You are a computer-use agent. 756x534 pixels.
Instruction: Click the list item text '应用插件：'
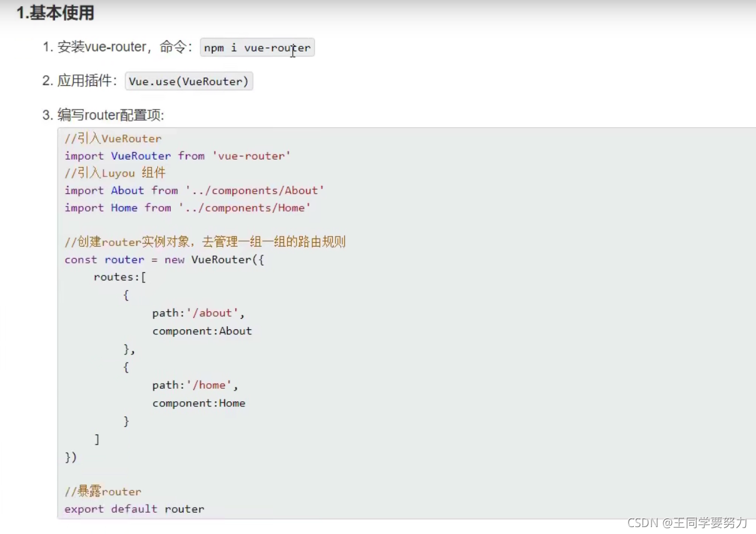point(88,81)
